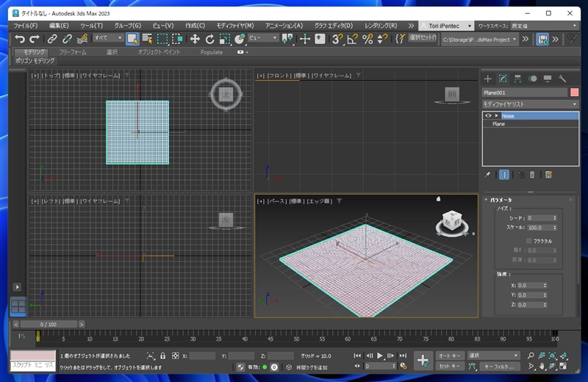The image size is (588, 382).
Task: Open the 編集(E) menu
Action: click(59, 26)
